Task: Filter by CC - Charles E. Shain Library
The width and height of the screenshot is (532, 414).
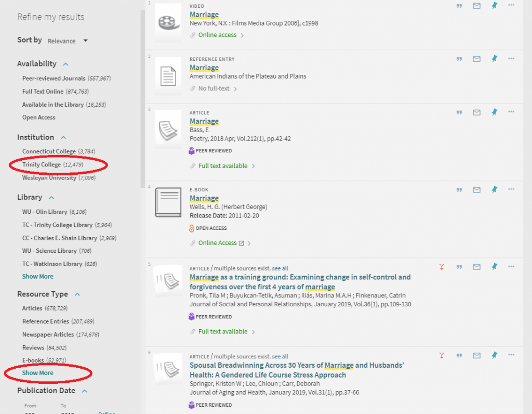Action: (x=69, y=238)
